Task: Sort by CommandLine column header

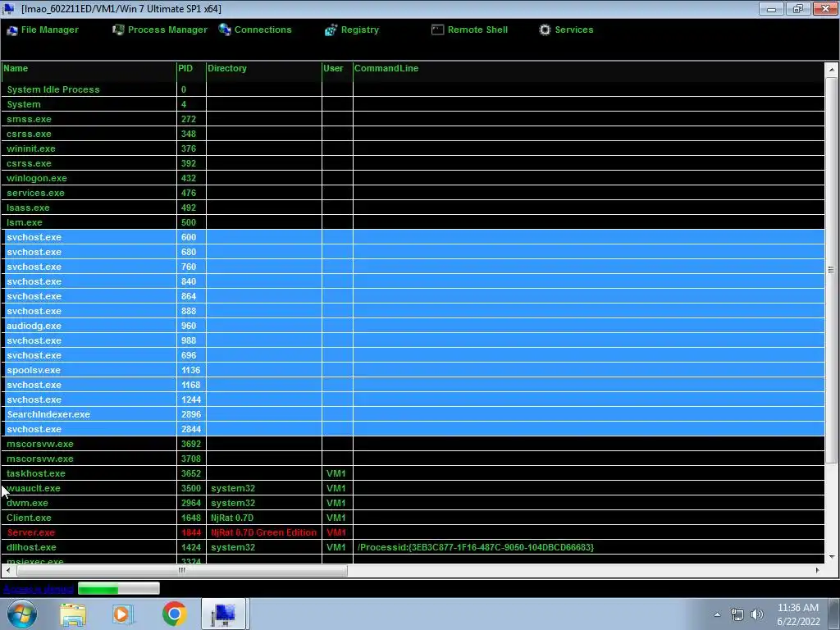Action: 588,69
